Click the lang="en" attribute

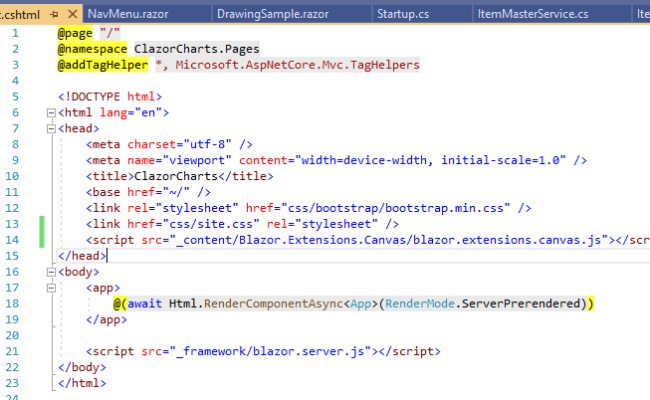[x=131, y=113]
